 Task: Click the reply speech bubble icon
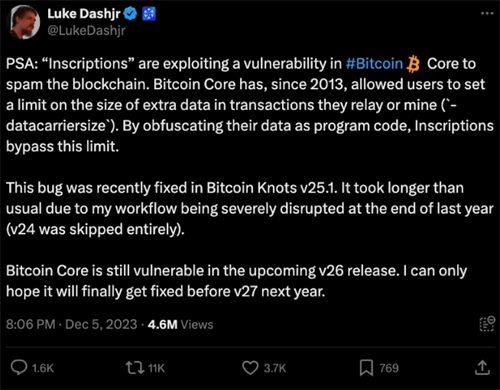point(19,368)
